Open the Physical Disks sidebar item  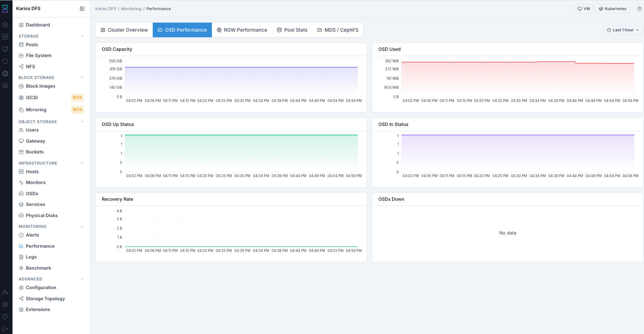pyautogui.click(x=51, y=216)
